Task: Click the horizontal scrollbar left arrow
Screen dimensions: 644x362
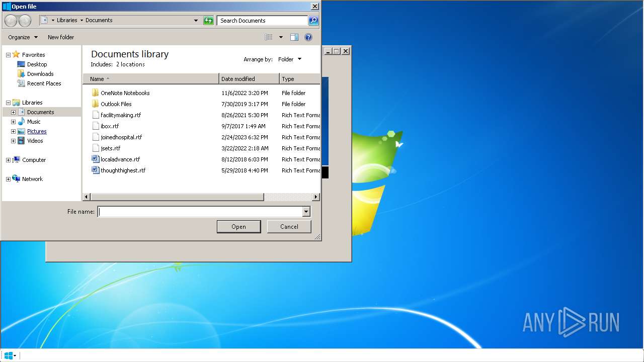Action: pyautogui.click(x=87, y=197)
